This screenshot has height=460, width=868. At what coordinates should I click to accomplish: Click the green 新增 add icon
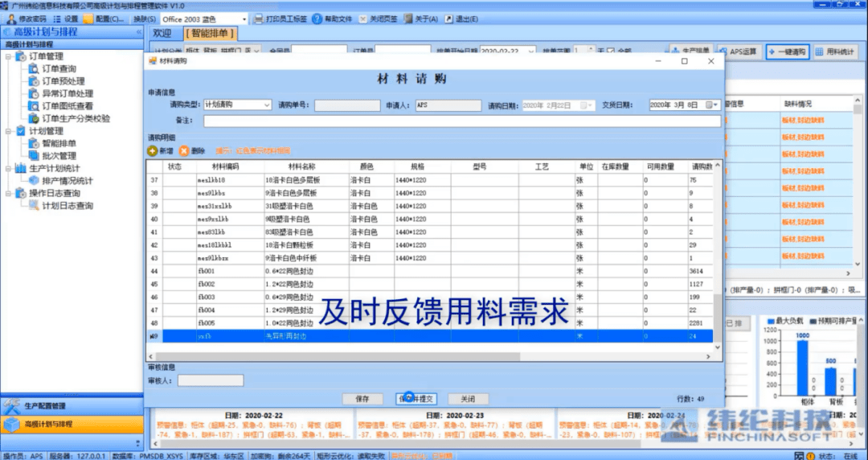pos(152,150)
